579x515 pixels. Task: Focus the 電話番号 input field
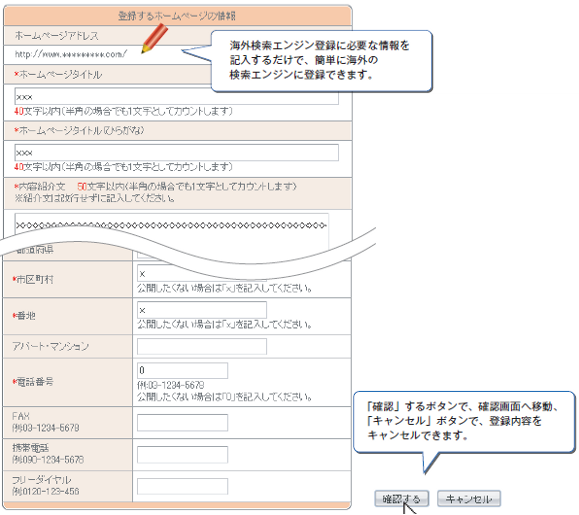point(182,370)
